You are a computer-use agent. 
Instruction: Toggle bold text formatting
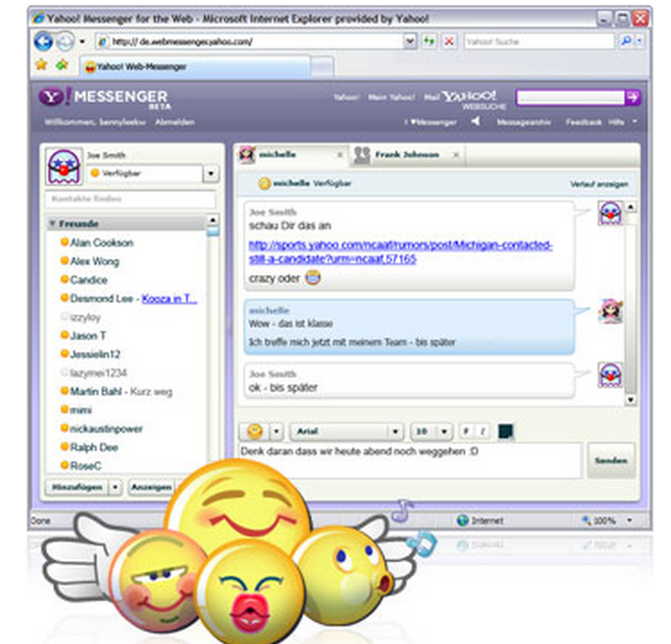tap(465, 431)
